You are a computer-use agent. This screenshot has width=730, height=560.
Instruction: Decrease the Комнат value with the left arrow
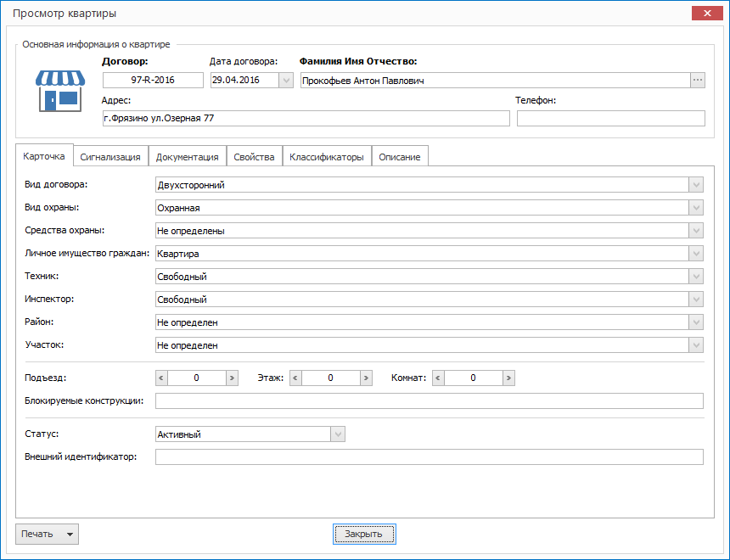pyautogui.click(x=438, y=378)
